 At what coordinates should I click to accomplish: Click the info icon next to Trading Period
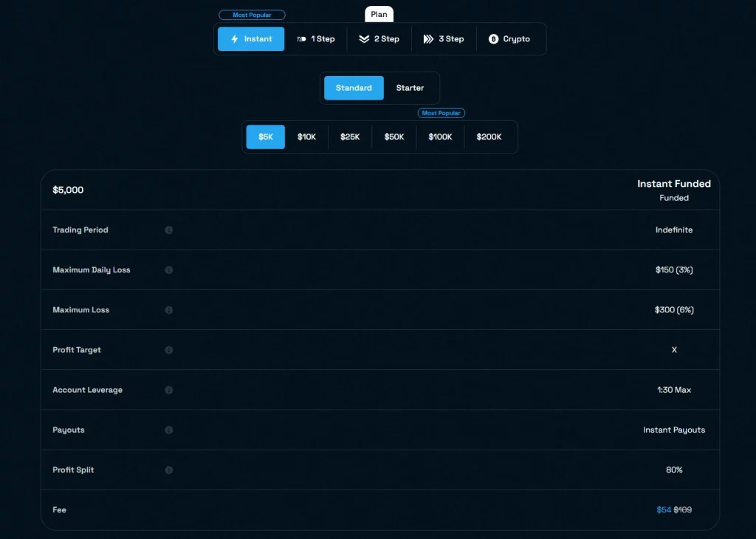(168, 230)
